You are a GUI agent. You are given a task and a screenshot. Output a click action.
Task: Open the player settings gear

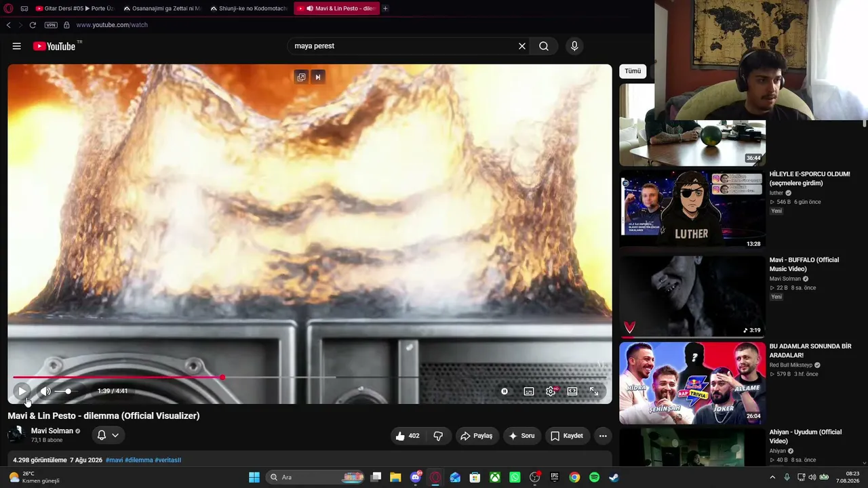click(x=551, y=391)
